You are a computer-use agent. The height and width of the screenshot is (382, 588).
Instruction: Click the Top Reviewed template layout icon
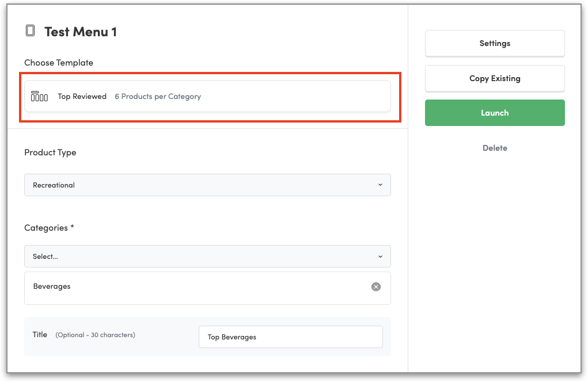(39, 97)
